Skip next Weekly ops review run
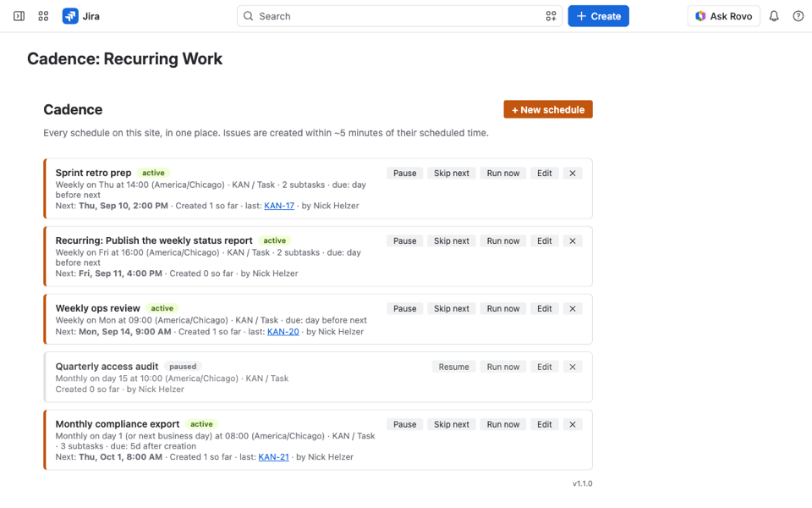 (x=452, y=308)
